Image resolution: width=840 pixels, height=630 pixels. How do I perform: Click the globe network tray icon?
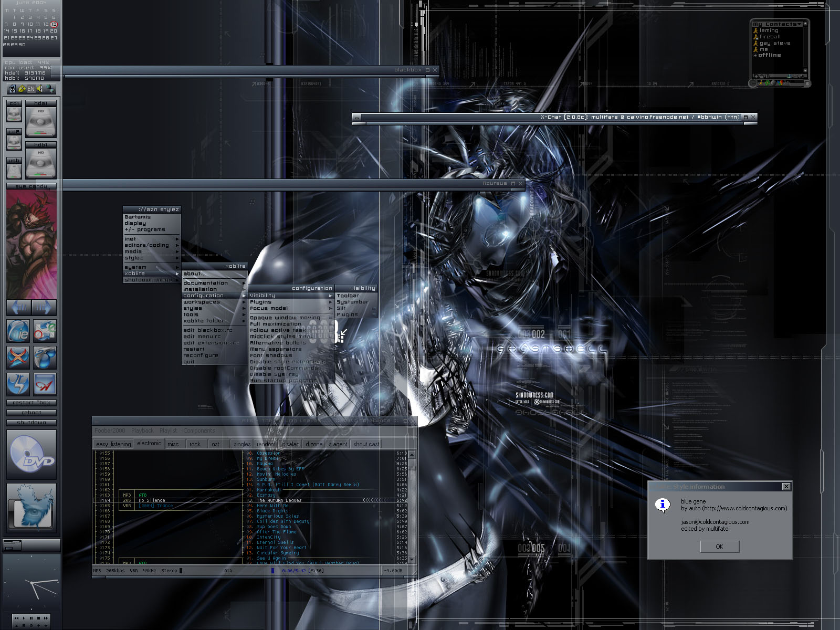tap(50, 89)
